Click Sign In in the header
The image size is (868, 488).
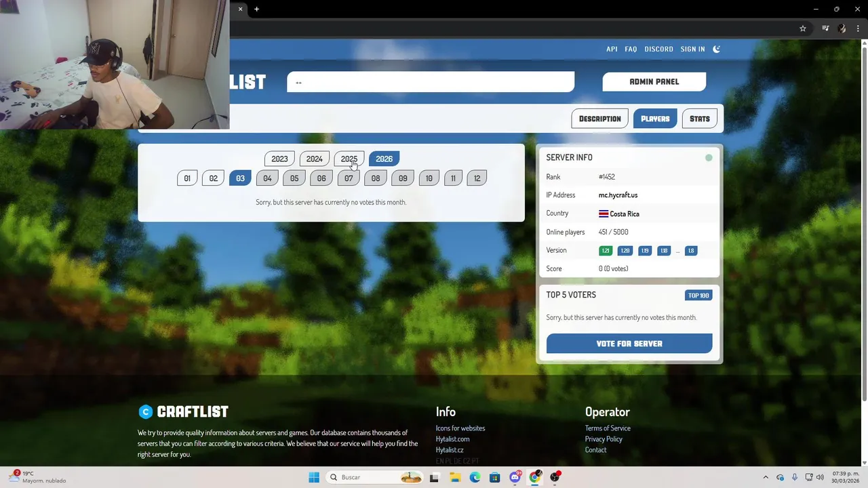pos(692,49)
